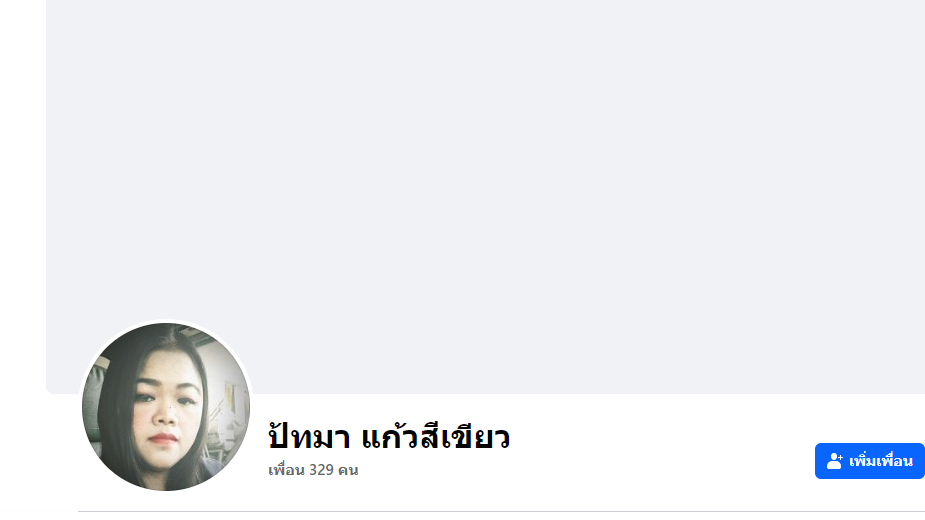This screenshot has width=925, height=520.
Task: Select the surname แก้วสีเขียว in the heading
Action: [435, 437]
